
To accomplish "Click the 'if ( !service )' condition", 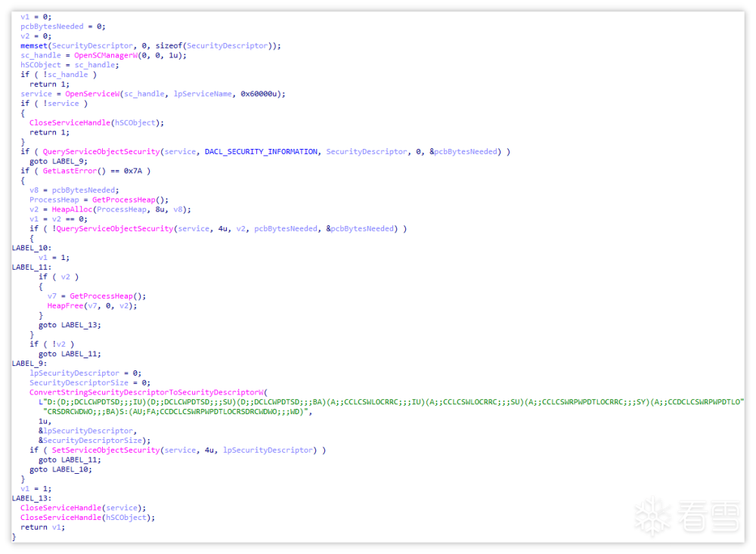I will pyautogui.click(x=54, y=104).
